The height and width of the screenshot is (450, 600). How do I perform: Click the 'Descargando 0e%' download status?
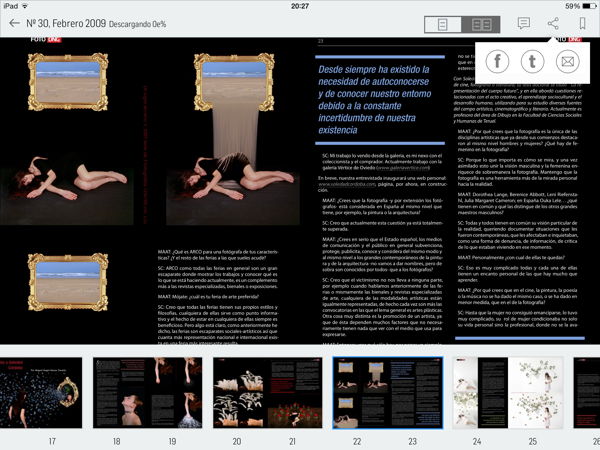pyautogui.click(x=137, y=24)
